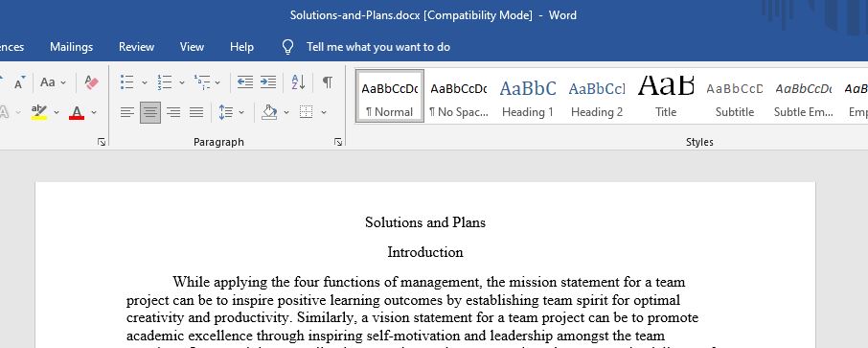Click the Solutions and Plans document title
Image resolution: width=868 pixels, height=348 pixels.
[x=425, y=222]
